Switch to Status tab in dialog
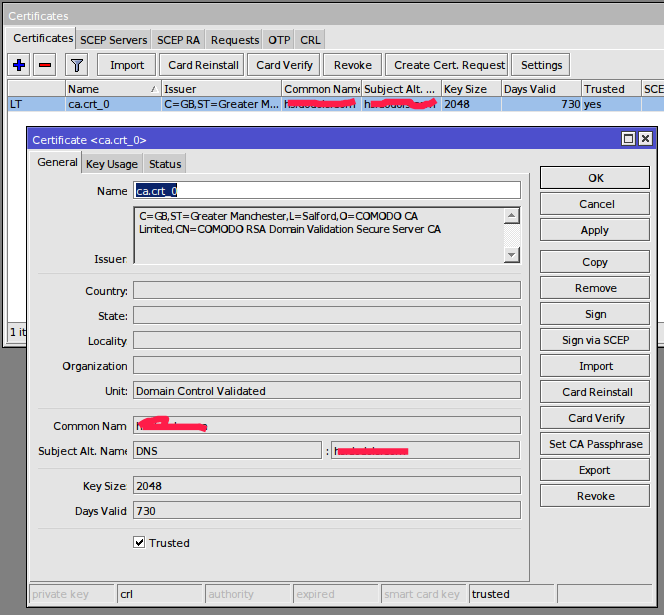Screen dimensions: 664x615 click(x=165, y=164)
